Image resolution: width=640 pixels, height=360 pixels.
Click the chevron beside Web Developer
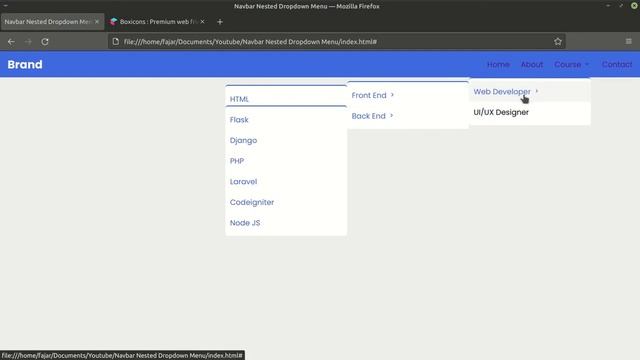coord(537,91)
